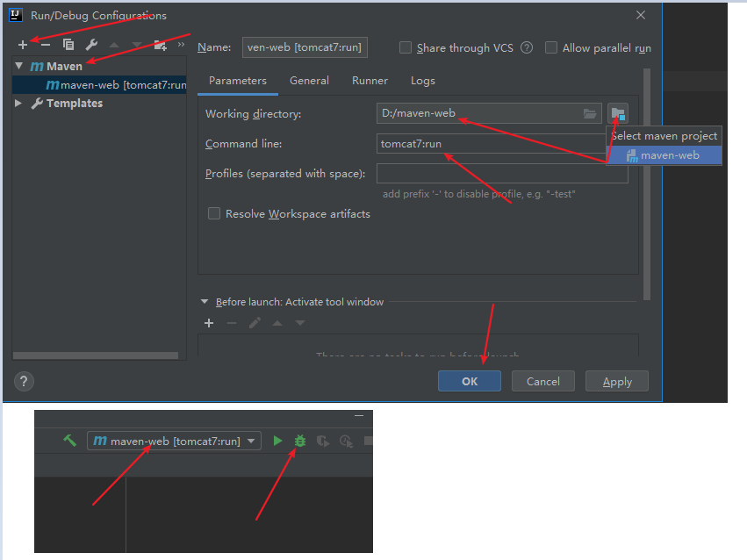This screenshot has width=747, height=560.
Task: Add a new configuration with the plus icon
Action: pyautogui.click(x=23, y=45)
